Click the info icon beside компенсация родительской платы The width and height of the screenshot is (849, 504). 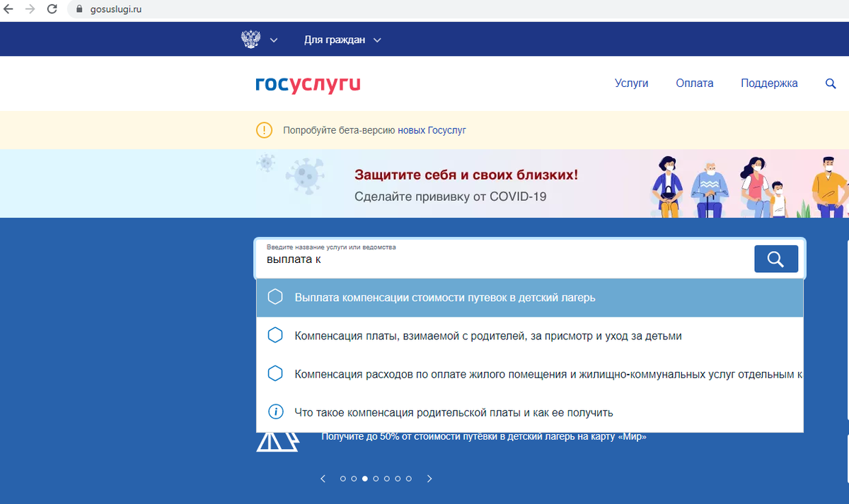(275, 412)
